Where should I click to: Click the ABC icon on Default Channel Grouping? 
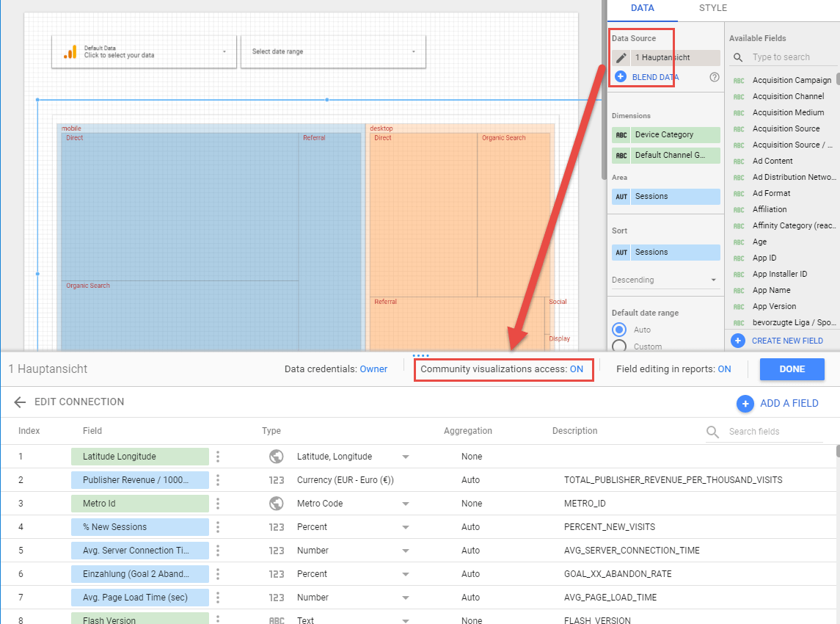[621, 156]
